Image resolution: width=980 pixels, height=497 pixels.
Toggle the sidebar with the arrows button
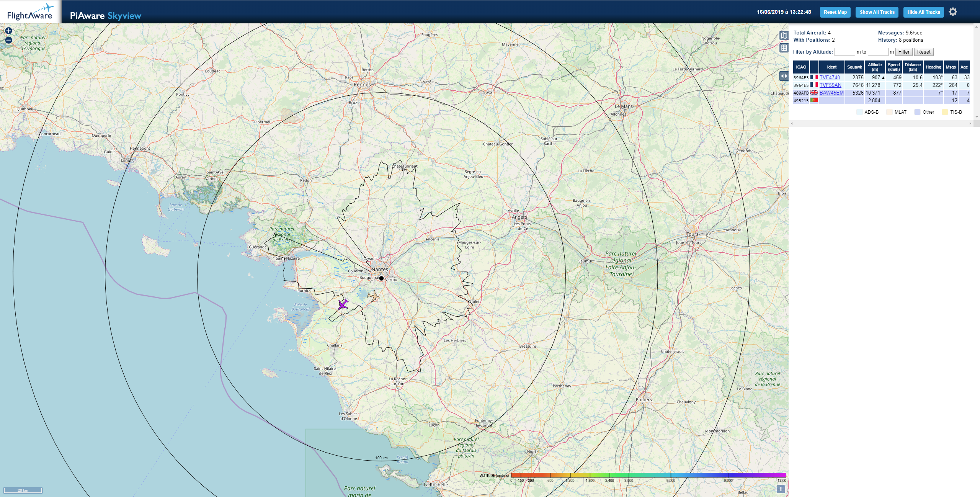tap(784, 76)
